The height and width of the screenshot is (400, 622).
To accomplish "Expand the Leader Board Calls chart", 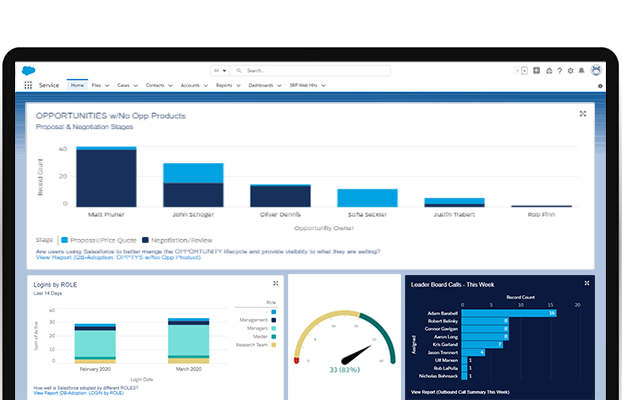I will (587, 283).
